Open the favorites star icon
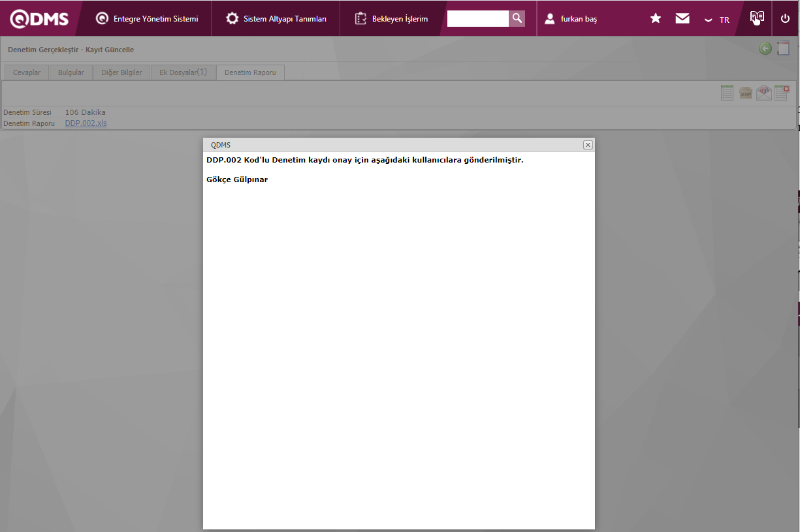Viewport: 800px width, 532px height. [656, 19]
